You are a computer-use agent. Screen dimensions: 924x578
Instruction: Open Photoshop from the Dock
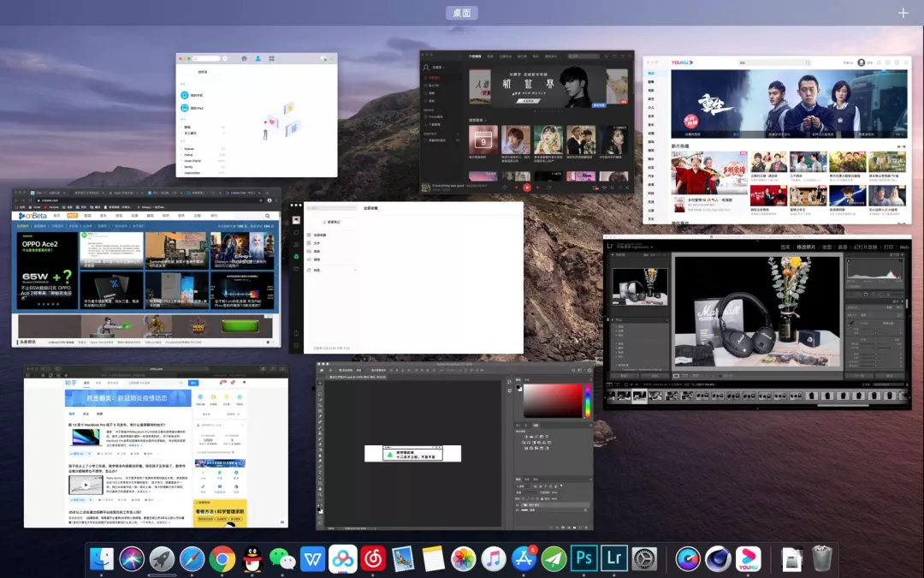(583, 558)
